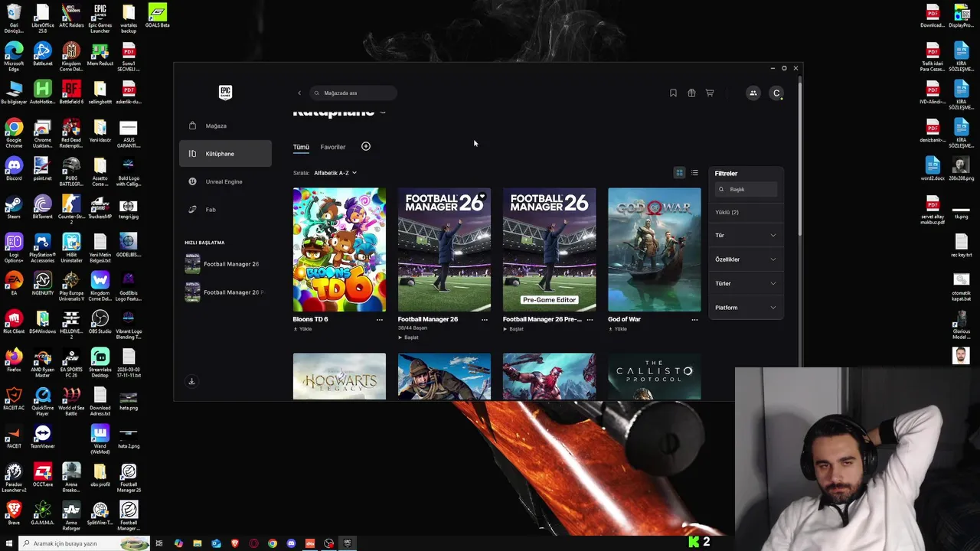Open OBS Studio desktop icon
The height and width of the screenshot is (551, 980).
(x=100, y=321)
